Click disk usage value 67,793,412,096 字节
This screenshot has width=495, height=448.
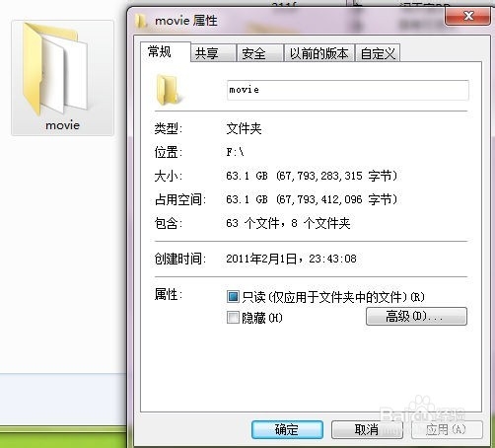(312, 199)
